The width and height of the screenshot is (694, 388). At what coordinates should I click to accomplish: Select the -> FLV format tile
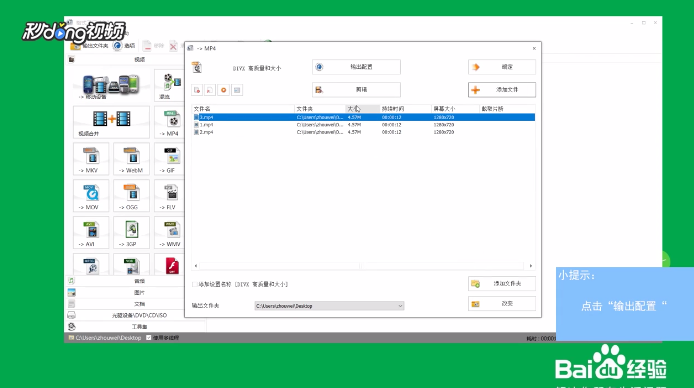169,196
